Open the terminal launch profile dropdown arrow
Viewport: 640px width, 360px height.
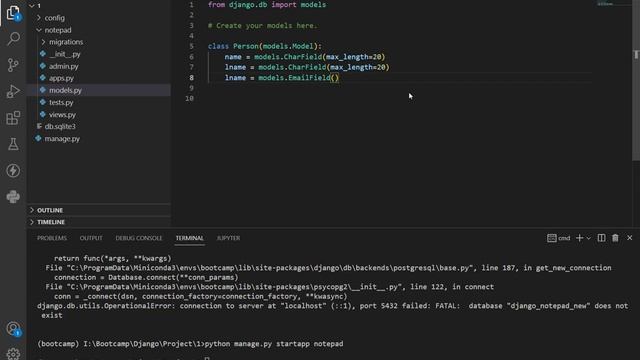point(589,238)
